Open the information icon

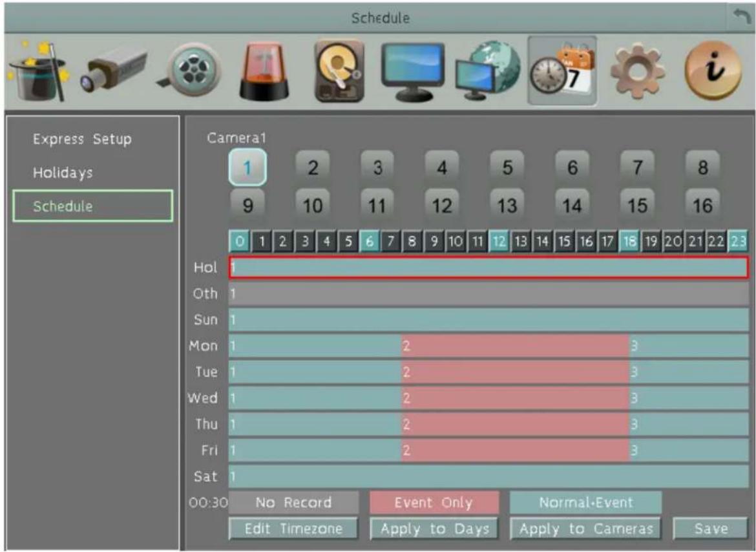[713, 70]
